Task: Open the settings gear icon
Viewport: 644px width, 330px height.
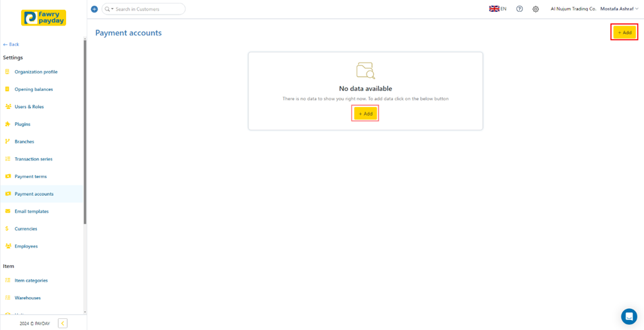Action: click(536, 9)
